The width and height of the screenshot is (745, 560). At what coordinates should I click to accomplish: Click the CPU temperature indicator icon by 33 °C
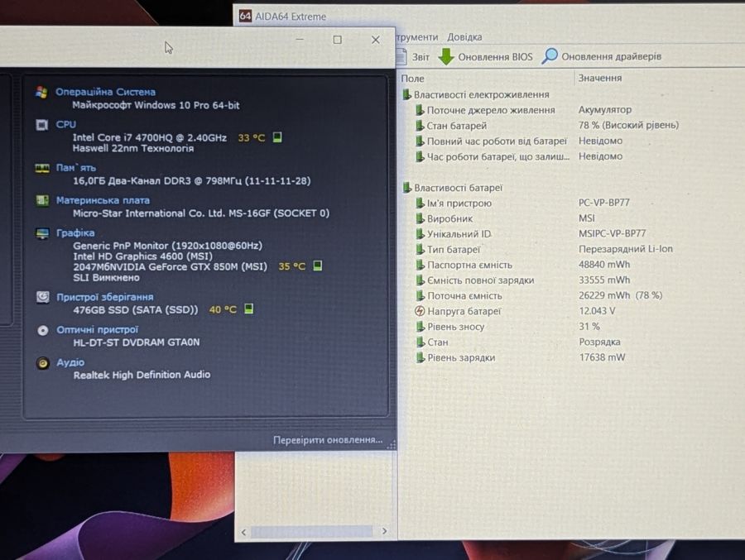click(277, 137)
